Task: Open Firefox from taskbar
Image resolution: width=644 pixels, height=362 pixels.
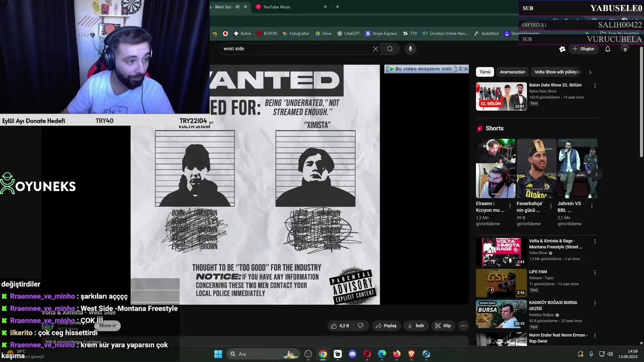Action: coord(396,354)
